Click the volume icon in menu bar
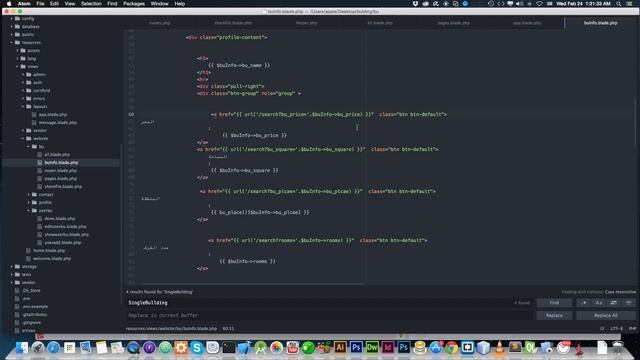Viewport: 640px width, 360px height. (x=520, y=4)
